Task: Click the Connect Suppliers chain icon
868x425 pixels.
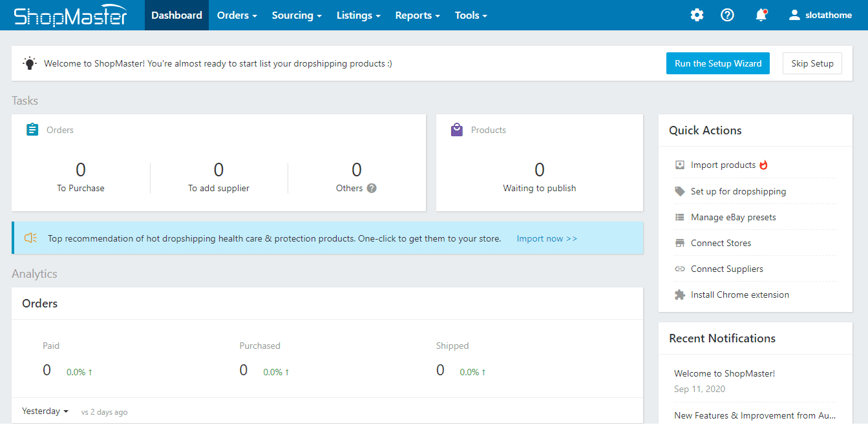Action: [x=679, y=269]
